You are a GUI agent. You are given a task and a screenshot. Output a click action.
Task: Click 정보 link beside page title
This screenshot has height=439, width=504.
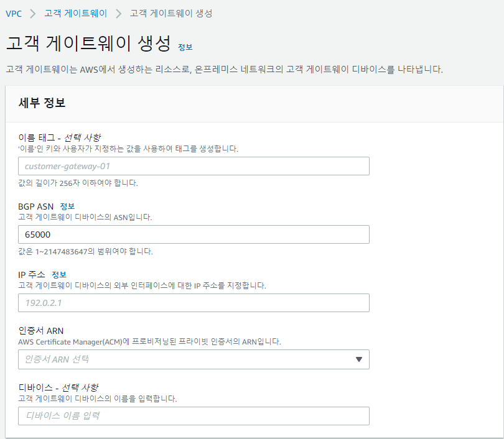[x=185, y=47]
